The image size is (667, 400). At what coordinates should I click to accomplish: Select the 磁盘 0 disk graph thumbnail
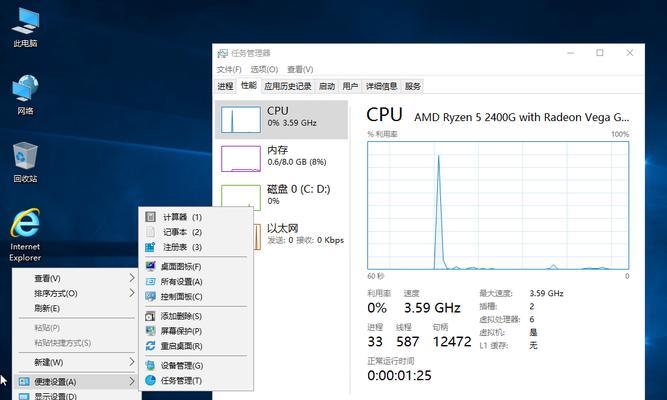[x=241, y=197]
